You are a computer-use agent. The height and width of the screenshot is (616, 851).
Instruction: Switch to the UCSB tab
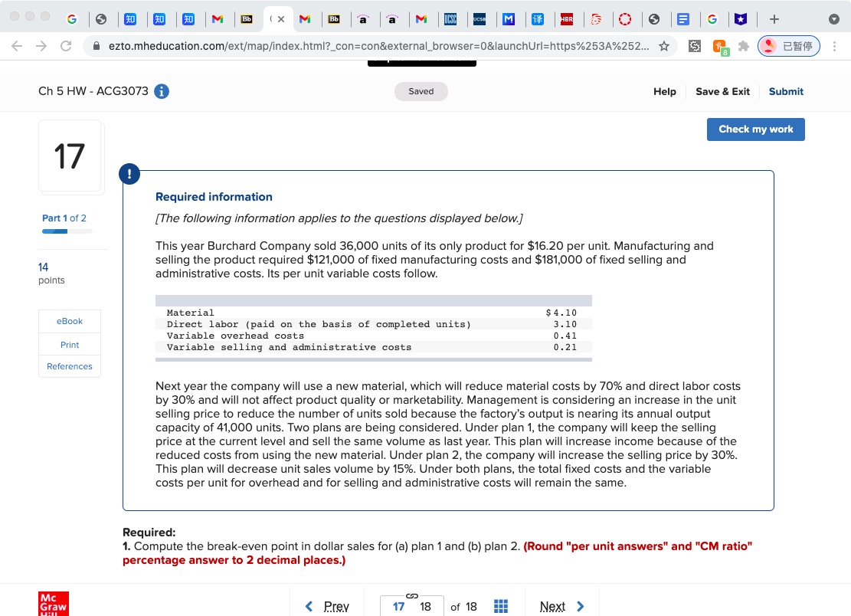480,20
